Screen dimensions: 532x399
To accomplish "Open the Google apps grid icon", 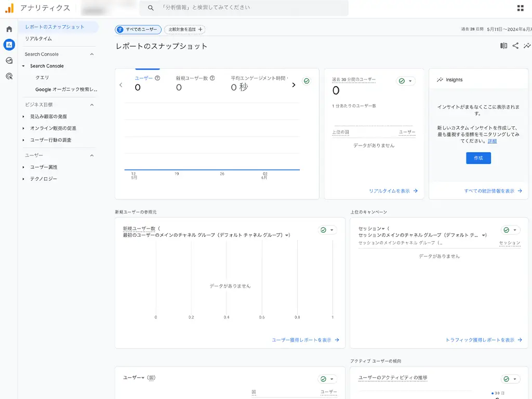I will 520,8.
